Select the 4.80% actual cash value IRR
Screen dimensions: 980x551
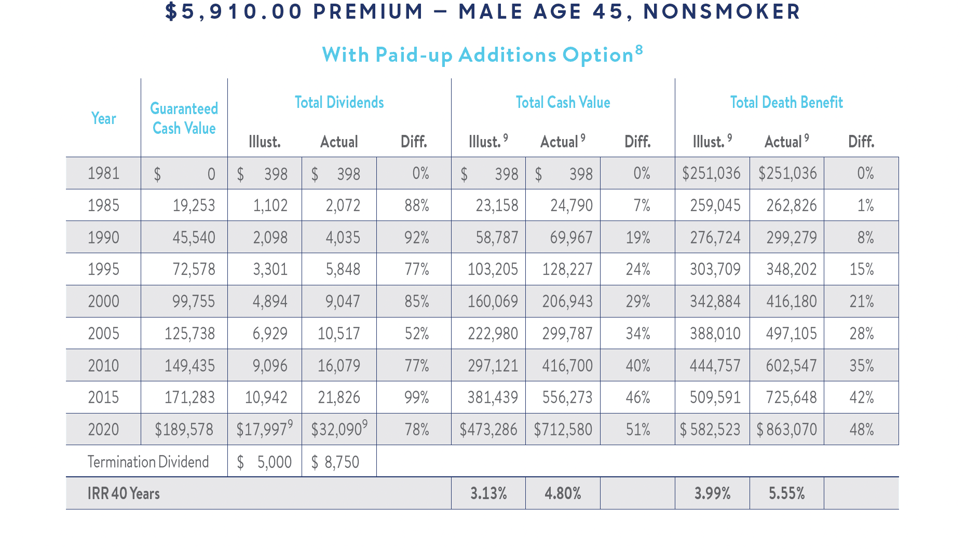pyautogui.click(x=563, y=493)
